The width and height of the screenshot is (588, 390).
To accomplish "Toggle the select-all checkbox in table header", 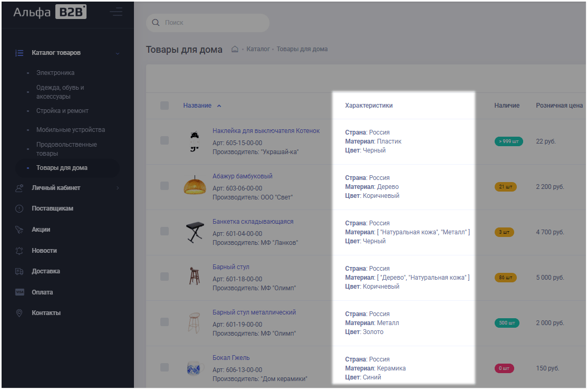I will click(x=164, y=106).
